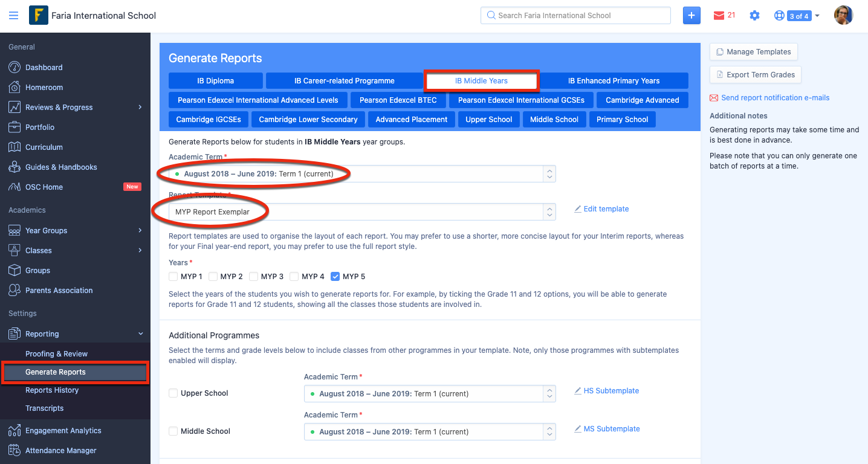
Task: Open the user profile avatar
Action: click(843, 16)
